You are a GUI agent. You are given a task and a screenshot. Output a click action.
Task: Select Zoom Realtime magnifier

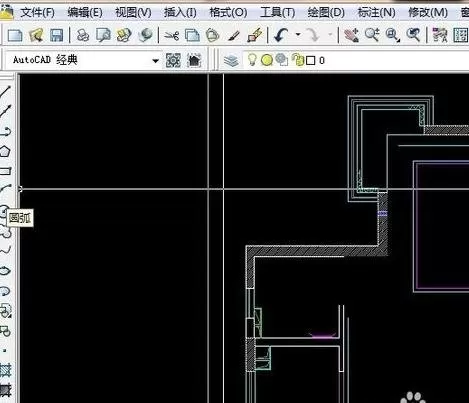point(372,35)
